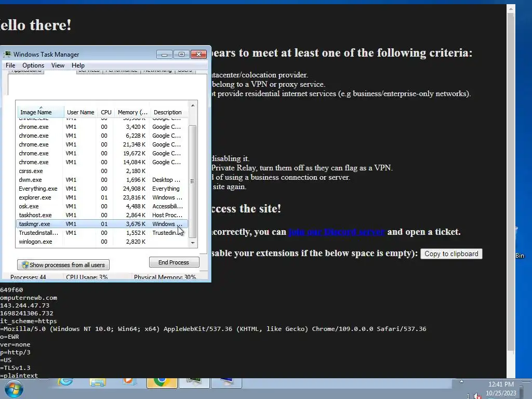Maximize the Windows Task Manager window
Screen dimensions: 532x399
[x=181, y=54]
